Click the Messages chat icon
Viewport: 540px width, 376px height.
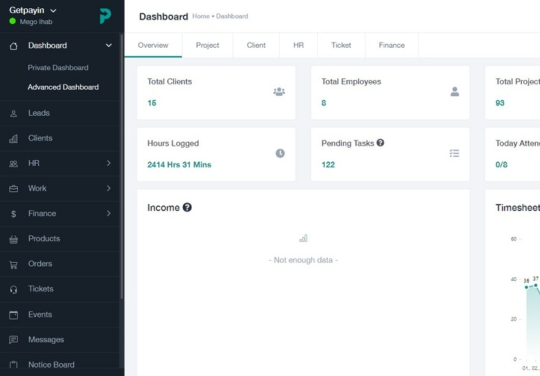[13, 340]
